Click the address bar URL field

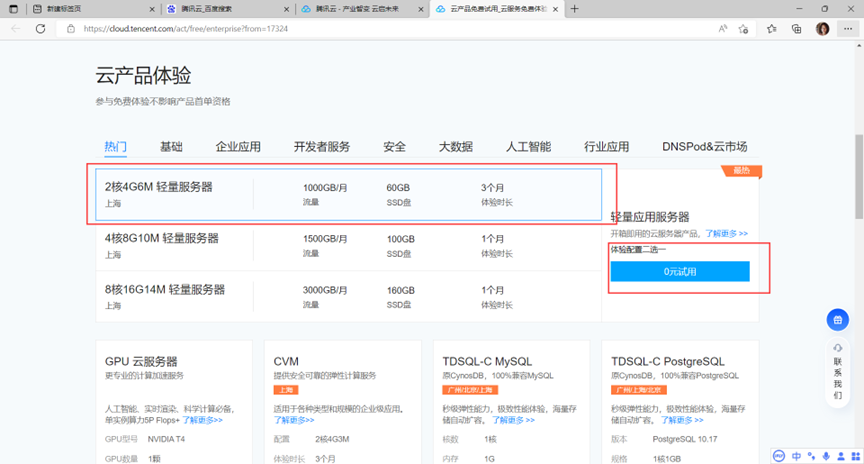click(x=386, y=29)
